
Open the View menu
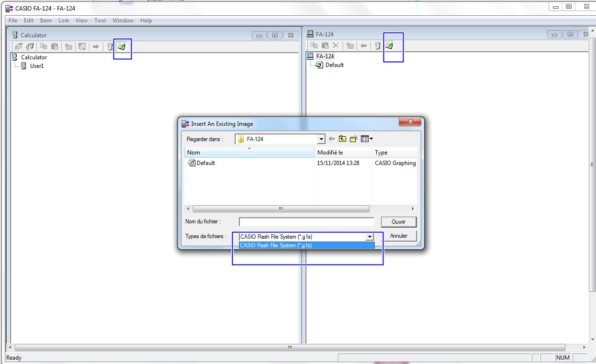(82, 21)
